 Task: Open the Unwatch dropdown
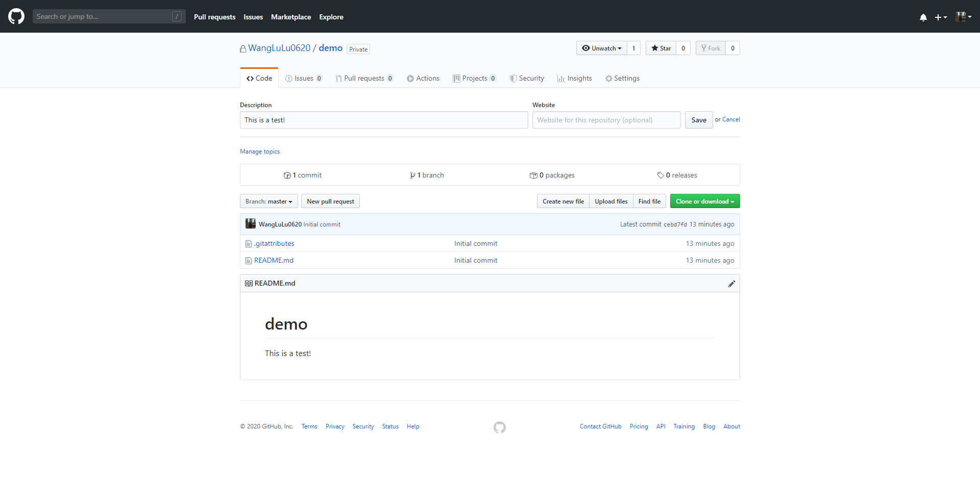point(602,48)
